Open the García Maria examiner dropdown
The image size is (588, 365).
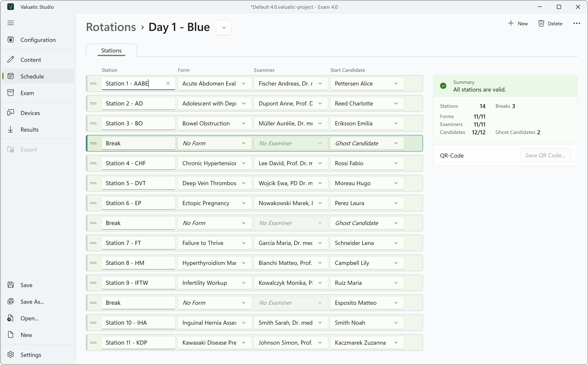(291, 243)
